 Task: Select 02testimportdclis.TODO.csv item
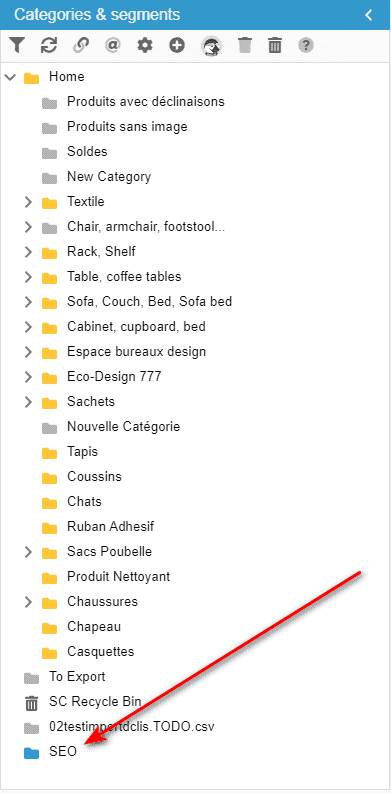tap(132, 727)
